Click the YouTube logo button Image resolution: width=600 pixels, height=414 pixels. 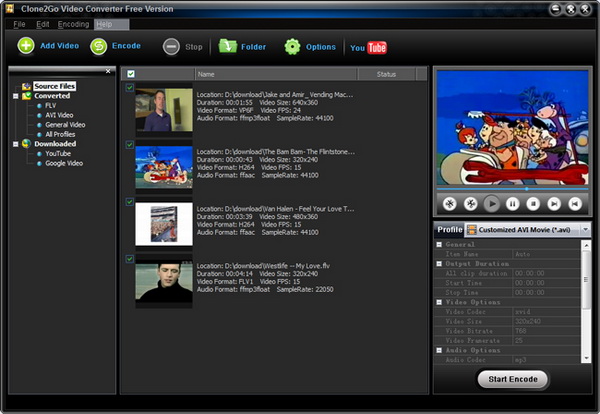[367, 47]
